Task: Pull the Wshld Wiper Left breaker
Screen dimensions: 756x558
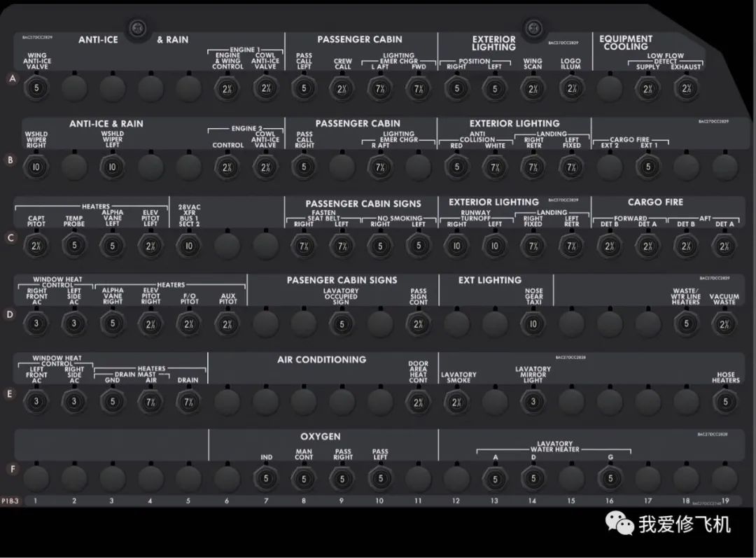Action: [x=112, y=167]
